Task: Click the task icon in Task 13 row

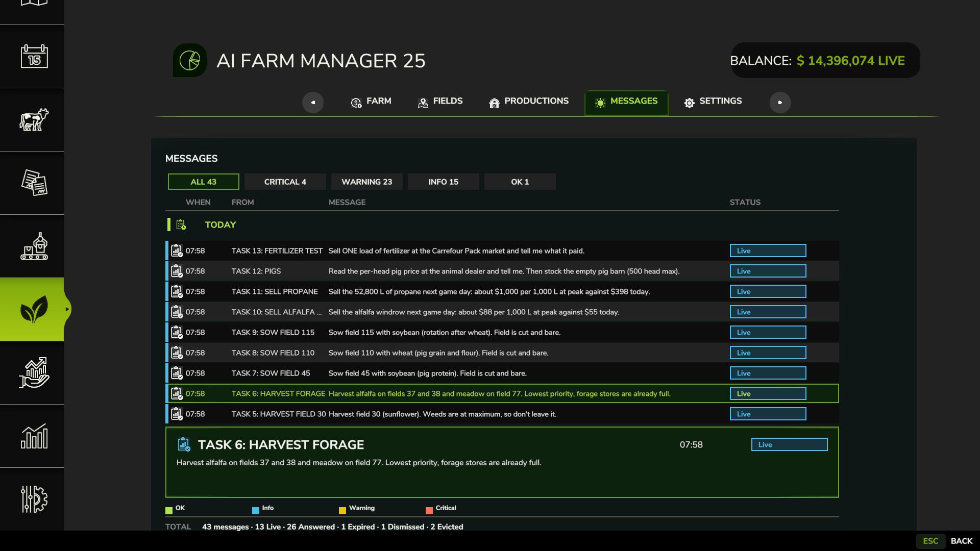Action: tap(177, 251)
